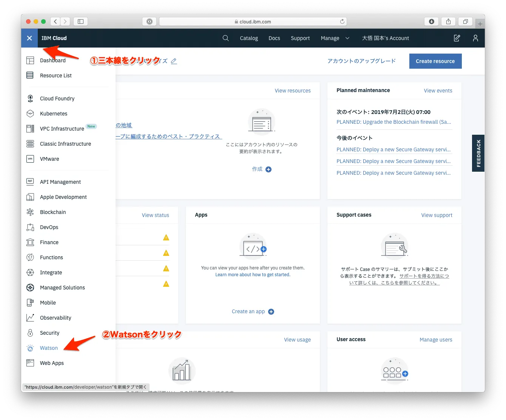Show Safari tab overview
This screenshot has height=420, width=506.
point(465,22)
